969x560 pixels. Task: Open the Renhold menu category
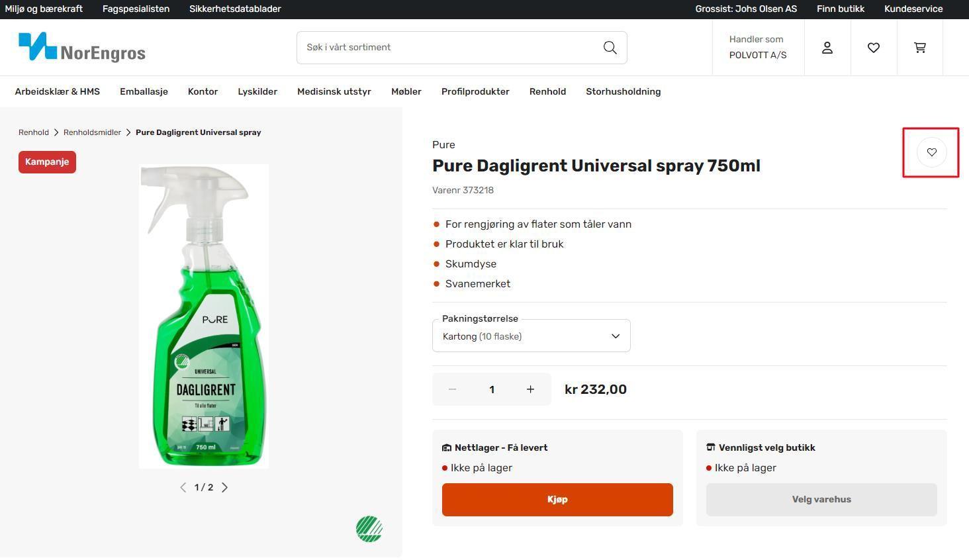547,92
